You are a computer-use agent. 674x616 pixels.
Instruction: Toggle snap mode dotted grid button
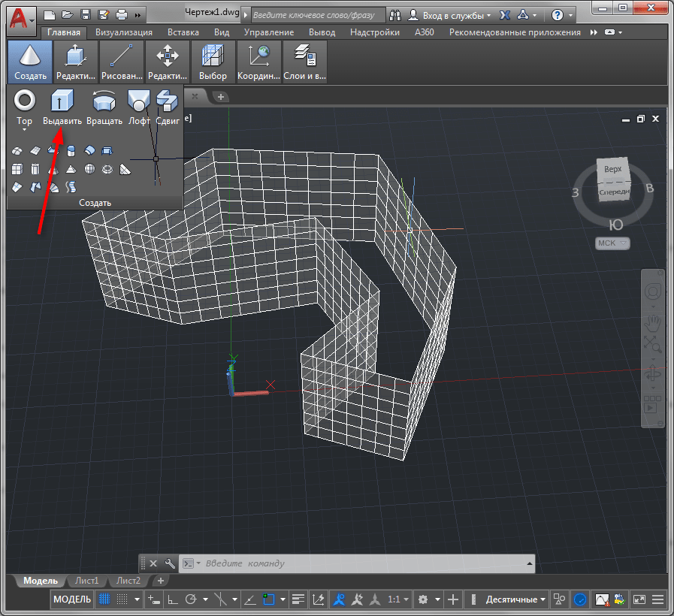[x=122, y=599]
